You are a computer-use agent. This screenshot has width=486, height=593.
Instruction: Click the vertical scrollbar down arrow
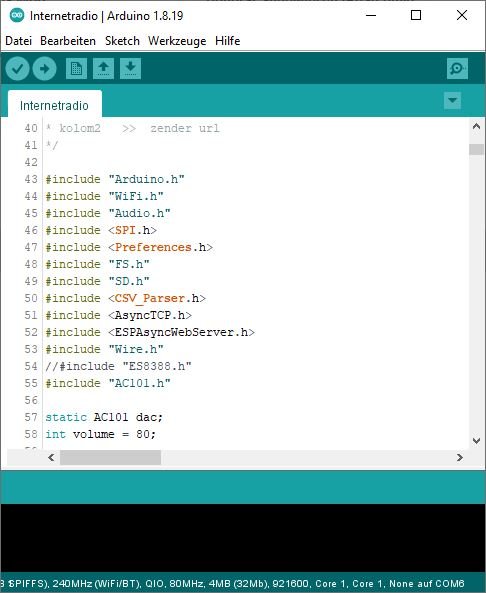pyautogui.click(x=477, y=441)
